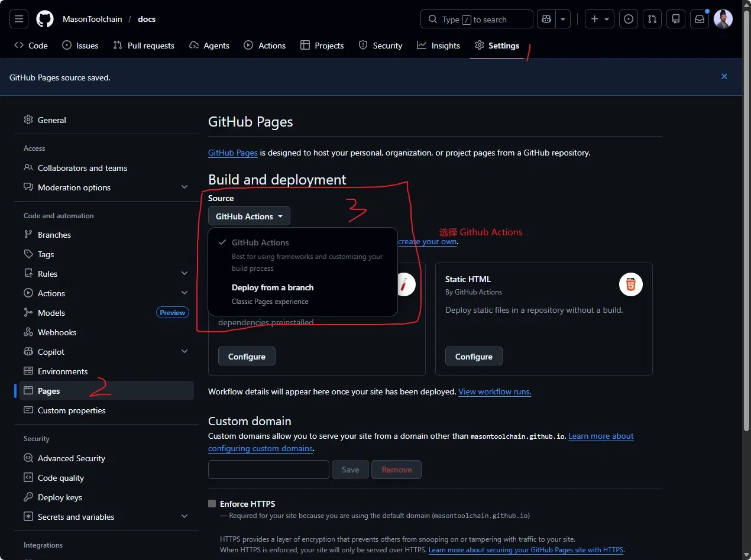Open the Code tab
Screen dimensions: 751x560
coord(31,46)
